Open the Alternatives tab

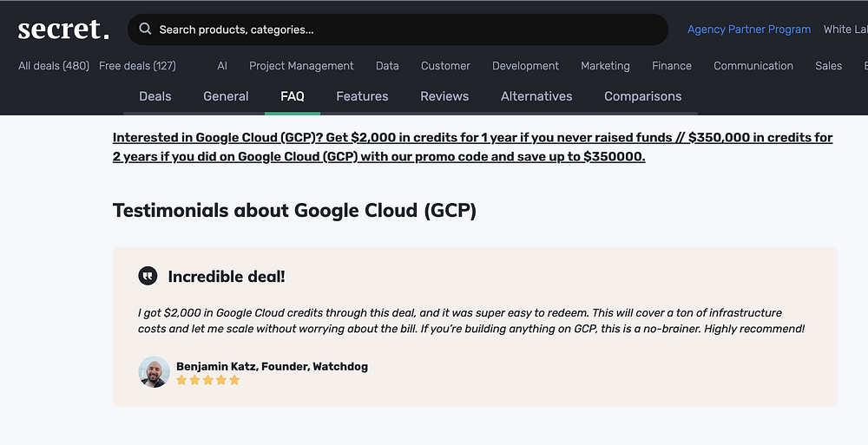536,96
